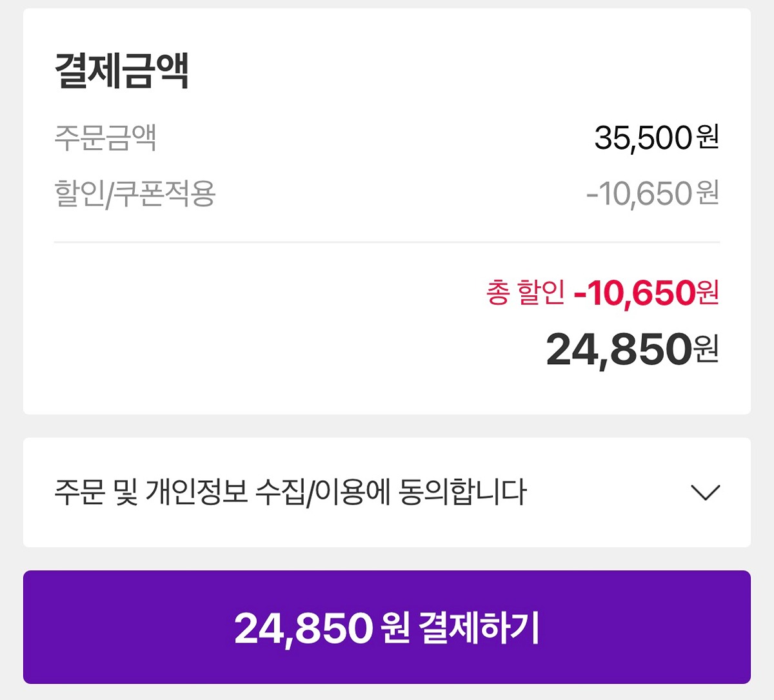Image resolution: width=774 pixels, height=700 pixels.
Task: Click the gray -10,650원 coupon discount value
Action: [652, 193]
